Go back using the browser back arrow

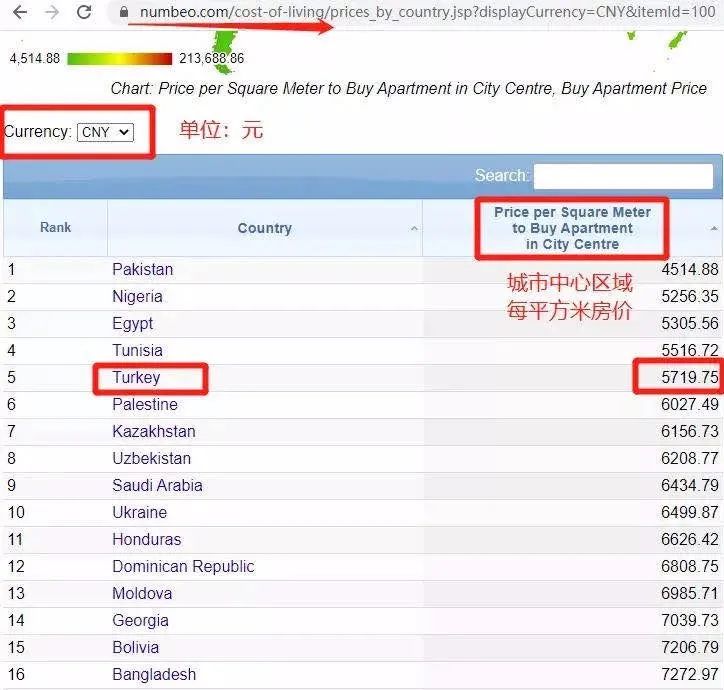tap(20, 12)
